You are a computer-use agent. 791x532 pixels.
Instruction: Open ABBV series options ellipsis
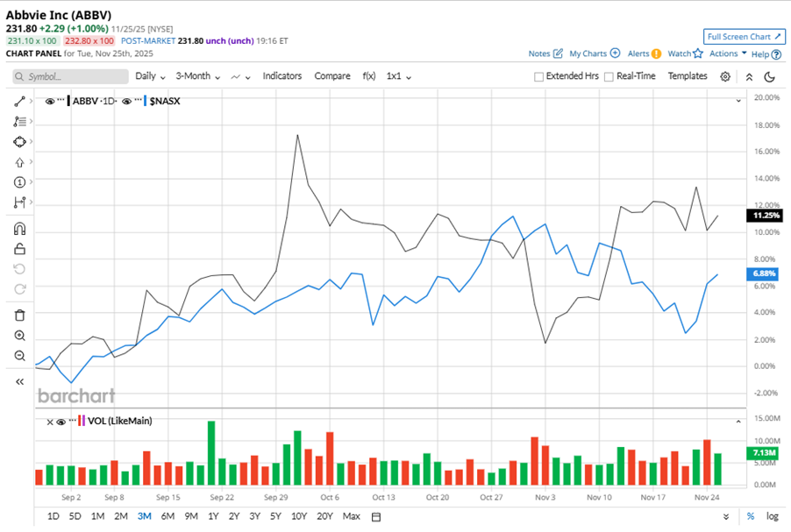(x=61, y=100)
